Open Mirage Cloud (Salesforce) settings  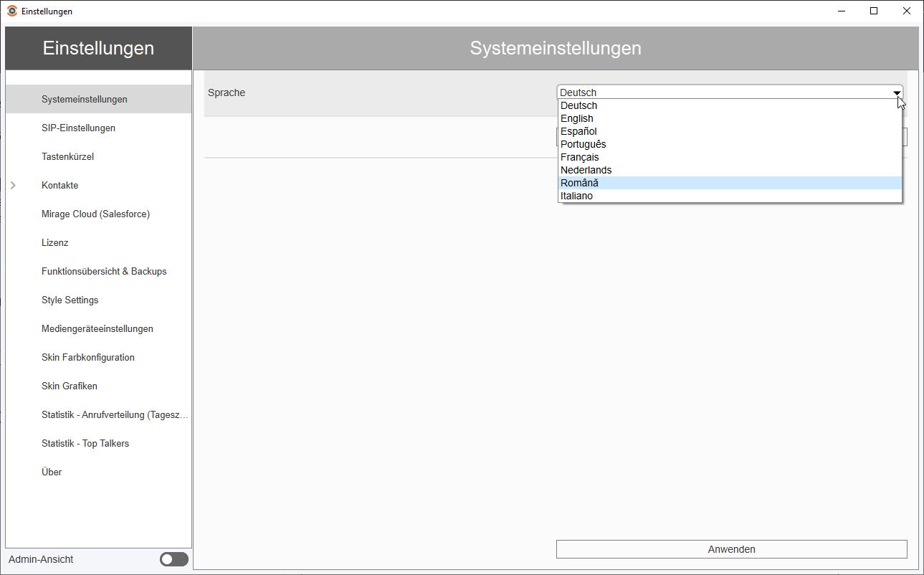pyautogui.click(x=99, y=214)
